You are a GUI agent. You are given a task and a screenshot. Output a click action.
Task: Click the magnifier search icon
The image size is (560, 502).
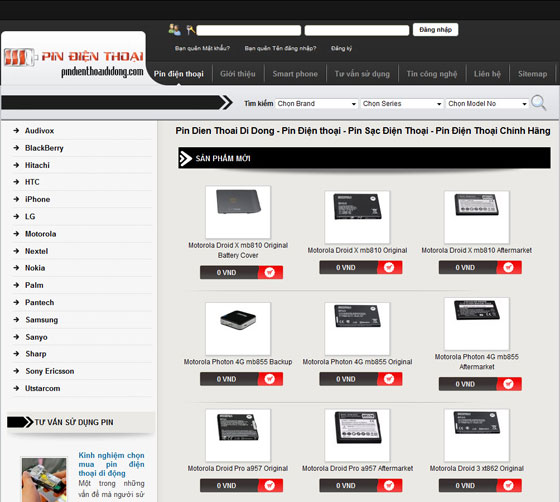click(538, 103)
